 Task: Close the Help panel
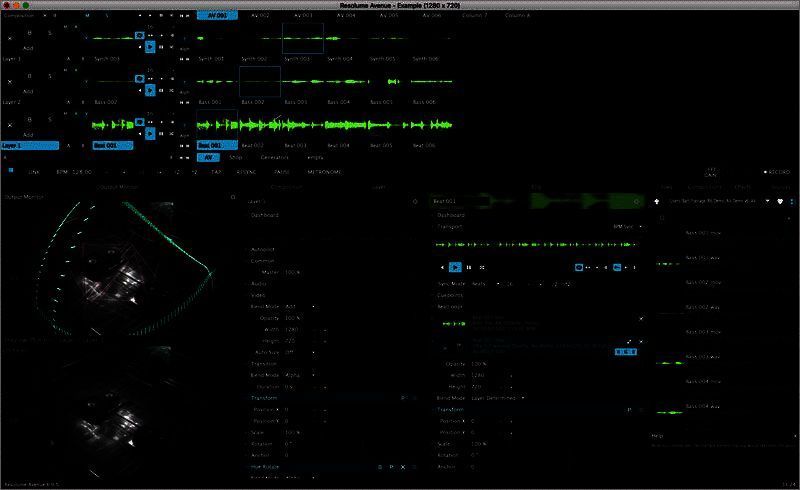[795, 436]
